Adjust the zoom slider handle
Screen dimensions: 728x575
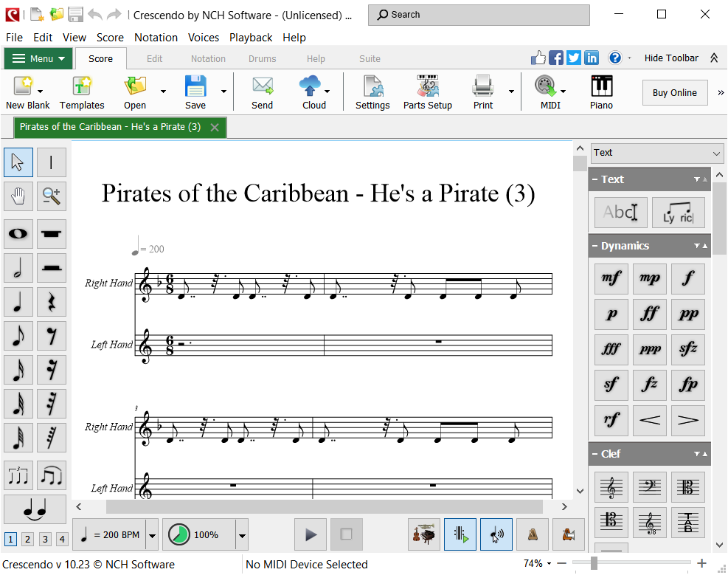click(x=594, y=564)
